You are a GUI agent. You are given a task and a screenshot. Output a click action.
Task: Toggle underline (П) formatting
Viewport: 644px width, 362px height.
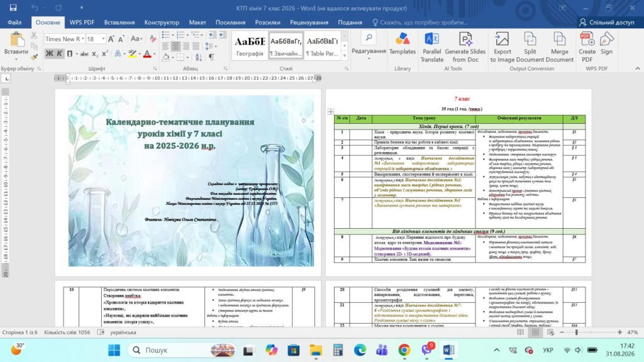click(x=69, y=54)
